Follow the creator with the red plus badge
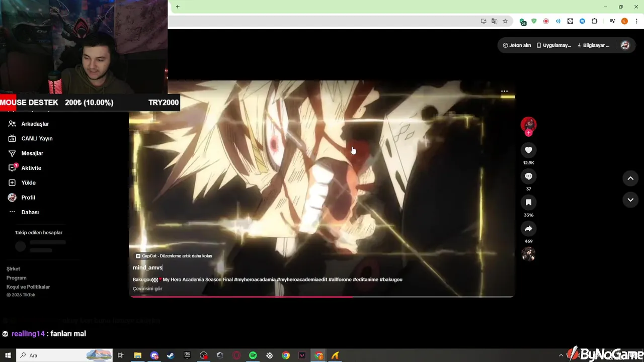 coord(528,133)
